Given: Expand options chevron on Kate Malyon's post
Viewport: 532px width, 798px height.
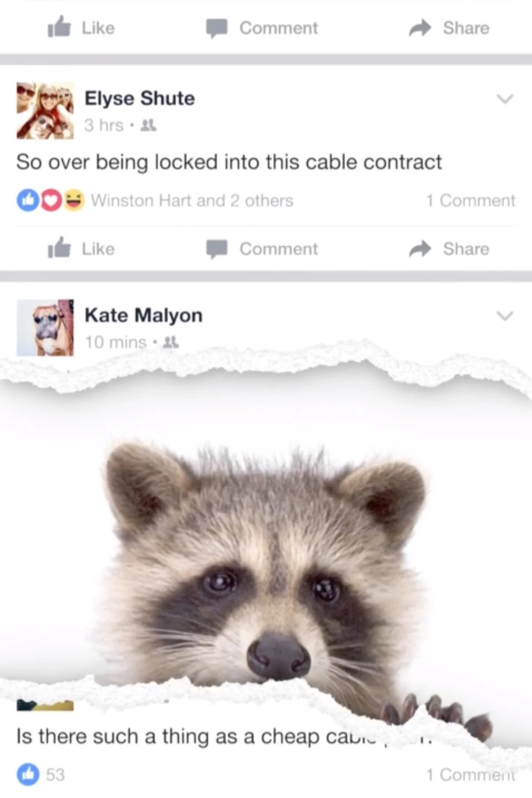Looking at the screenshot, I should pos(505,315).
